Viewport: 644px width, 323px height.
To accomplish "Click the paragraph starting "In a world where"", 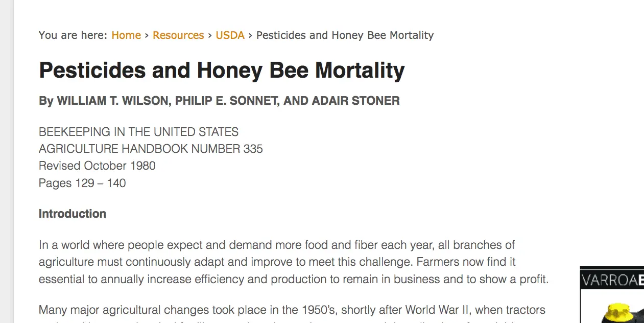I will tap(293, 262).
